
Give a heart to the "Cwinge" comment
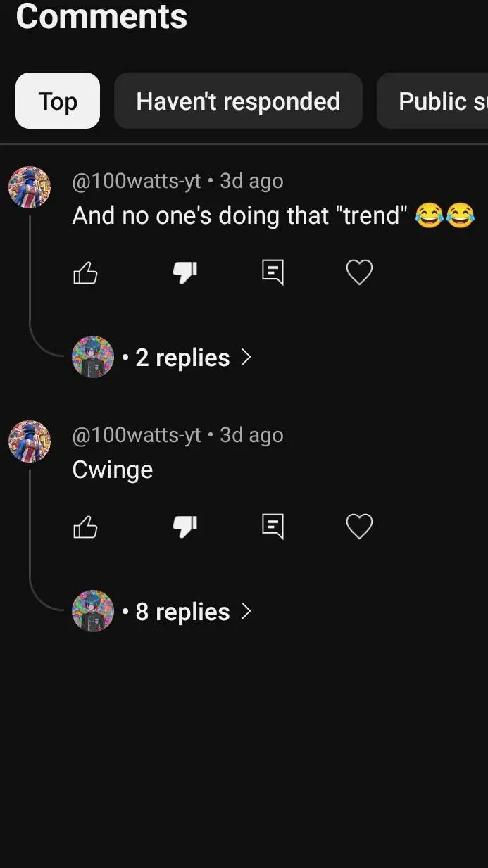point(359,527)
